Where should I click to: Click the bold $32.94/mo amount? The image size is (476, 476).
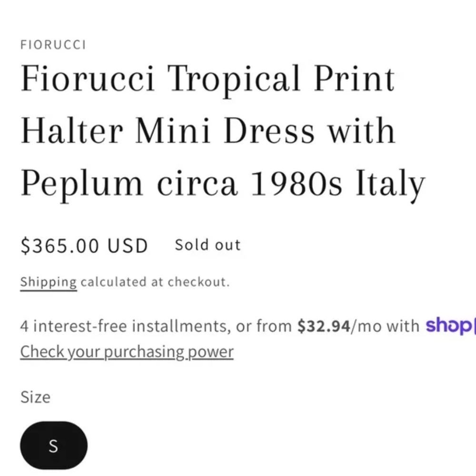[x=323, y=326]
